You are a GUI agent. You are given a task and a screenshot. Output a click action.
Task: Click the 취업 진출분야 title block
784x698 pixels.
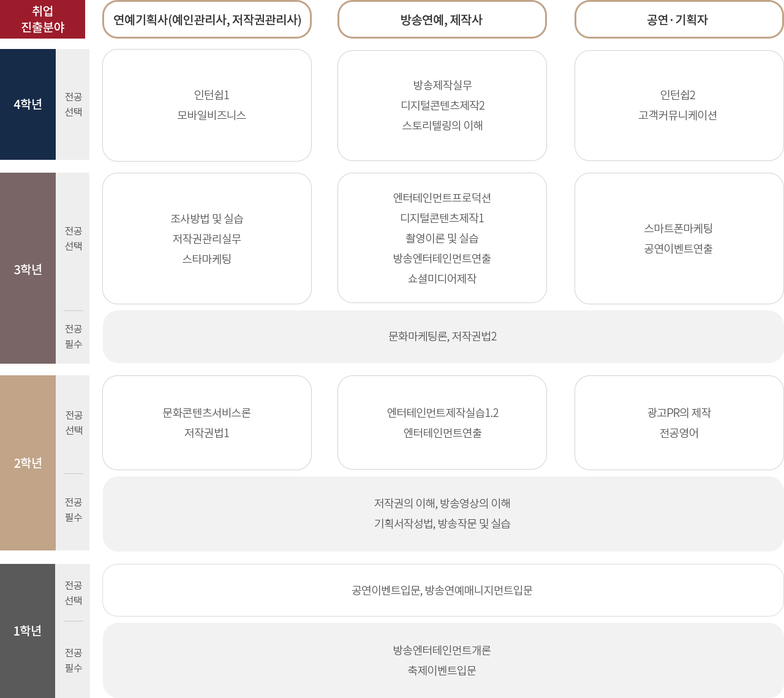tap(42, 19)
